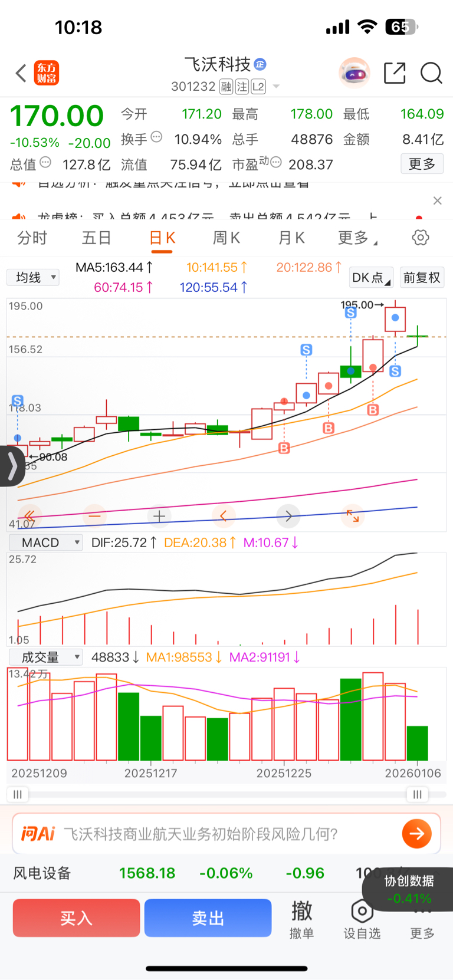Screen dimensions: 453x980
Task: Tap left handle of date range slider
Action: [x=18, y=794]
